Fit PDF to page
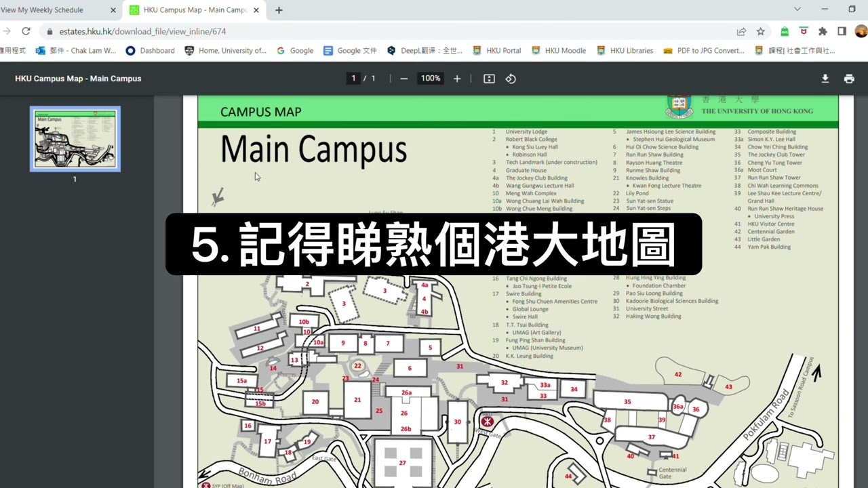This screenshot has width=868, height=488. click(489, 79)
